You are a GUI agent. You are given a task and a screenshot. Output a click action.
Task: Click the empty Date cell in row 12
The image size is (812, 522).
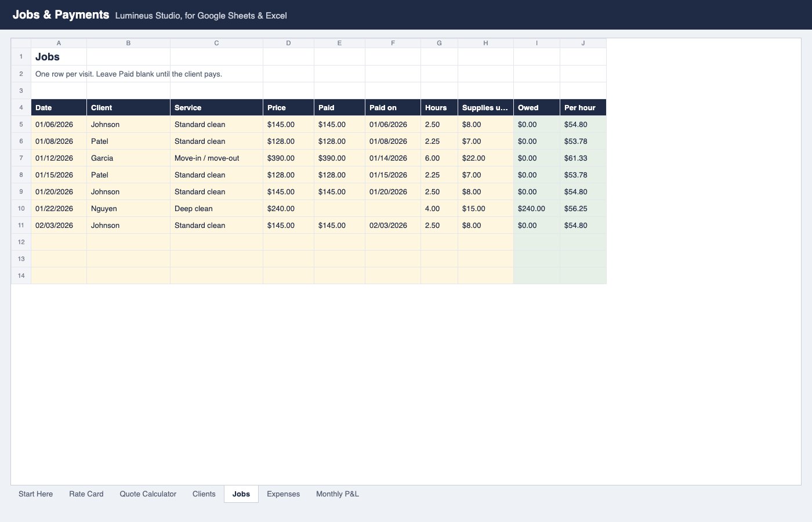tap(59, 242)
